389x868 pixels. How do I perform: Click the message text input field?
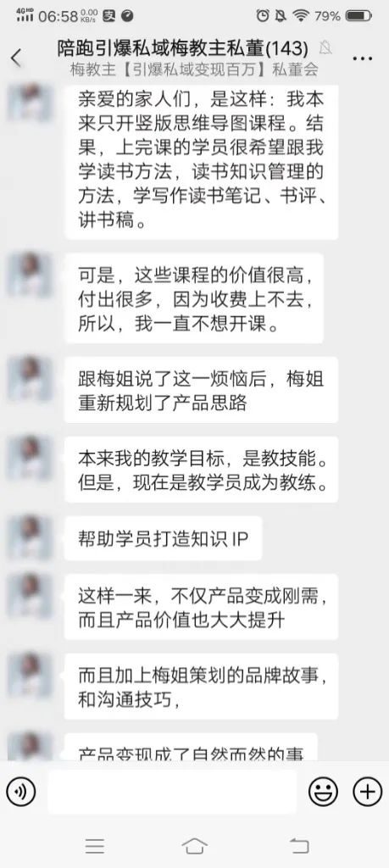[x=172, y=792]
